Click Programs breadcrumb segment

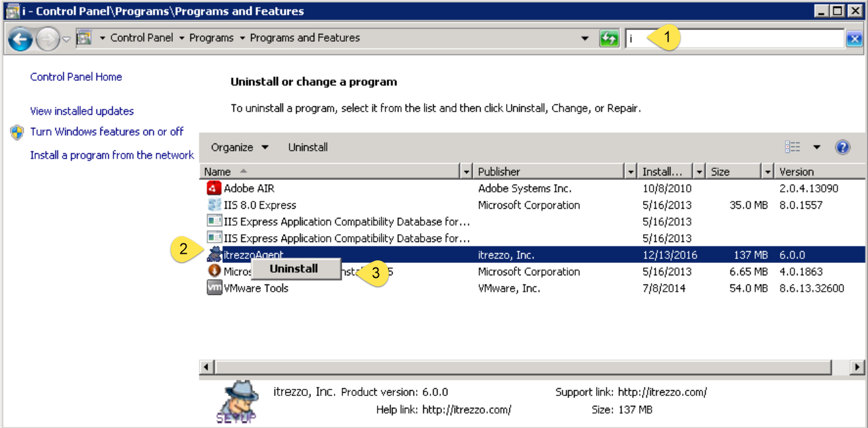[211, 38]
